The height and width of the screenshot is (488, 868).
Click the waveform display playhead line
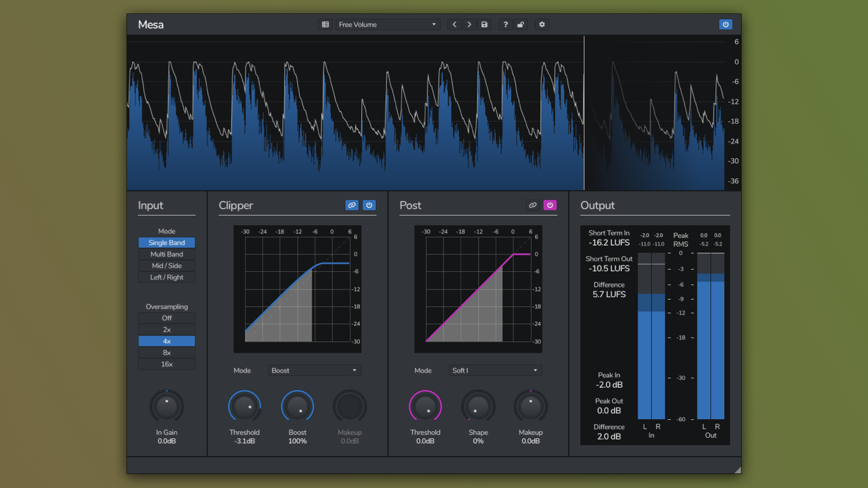[584, 113]
